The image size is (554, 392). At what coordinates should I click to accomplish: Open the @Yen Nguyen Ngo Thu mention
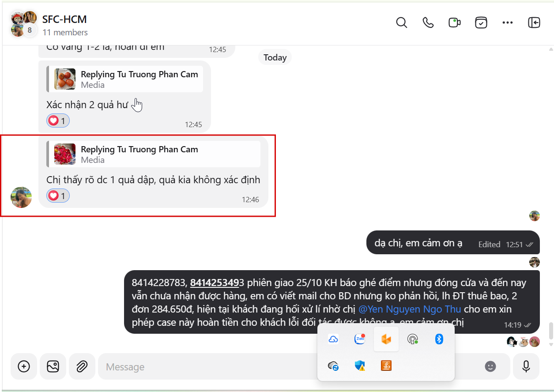coord(410,309)
